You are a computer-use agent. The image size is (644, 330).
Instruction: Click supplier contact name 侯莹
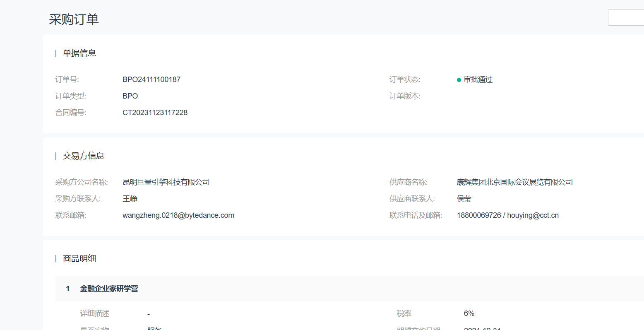464,199
